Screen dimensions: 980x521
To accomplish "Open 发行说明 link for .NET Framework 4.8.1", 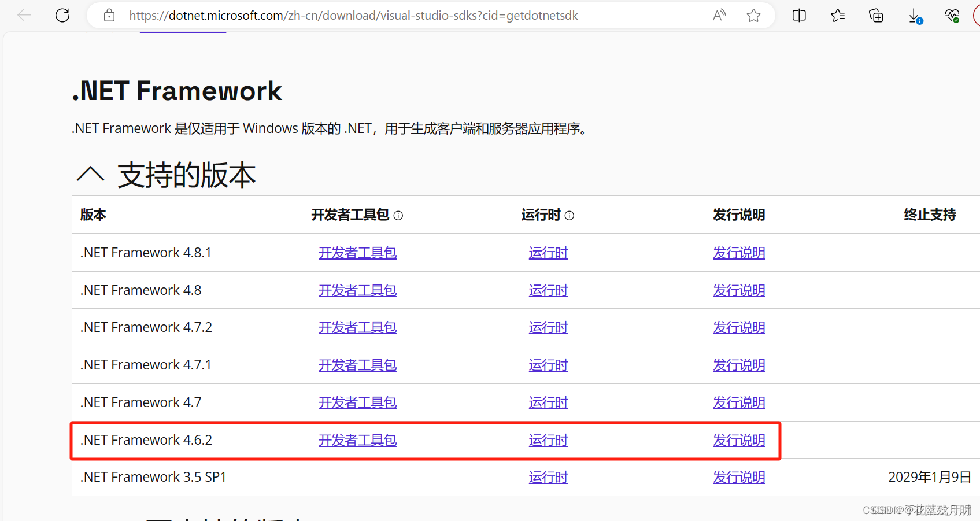I will point(739,253).
